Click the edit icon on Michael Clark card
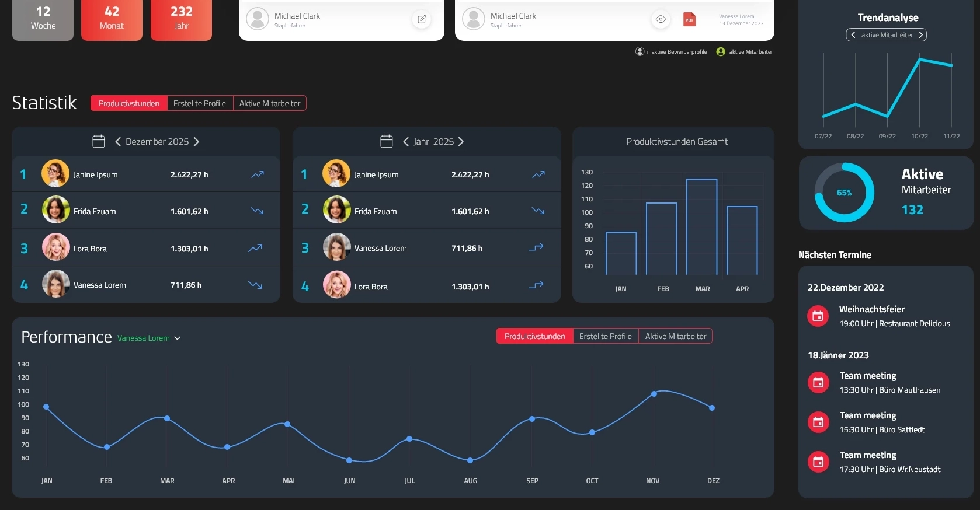Viewport: 980px width, 510px height. coord(421,19)
